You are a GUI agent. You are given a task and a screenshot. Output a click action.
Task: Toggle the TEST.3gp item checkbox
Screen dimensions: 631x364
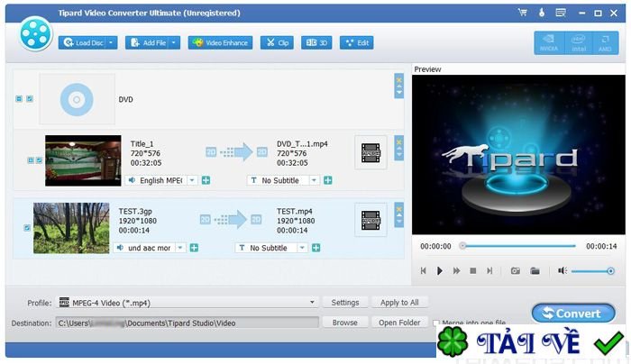(x=27, y=228)
